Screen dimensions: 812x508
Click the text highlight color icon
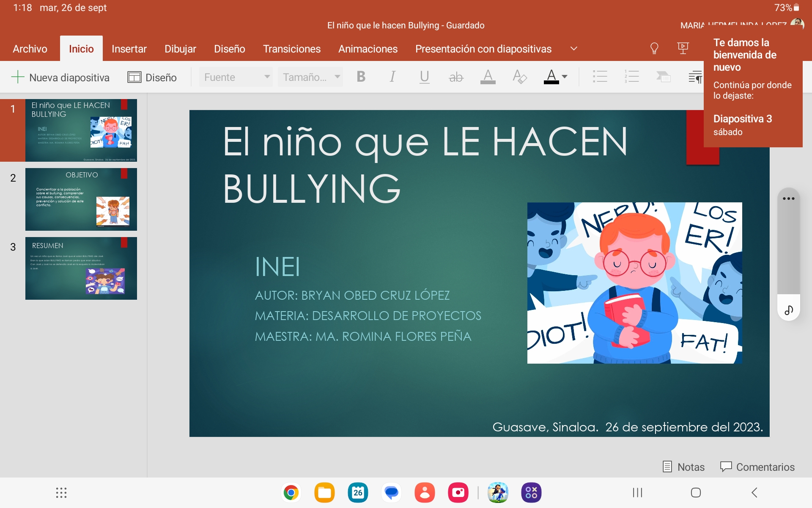(x=488, y=77)
